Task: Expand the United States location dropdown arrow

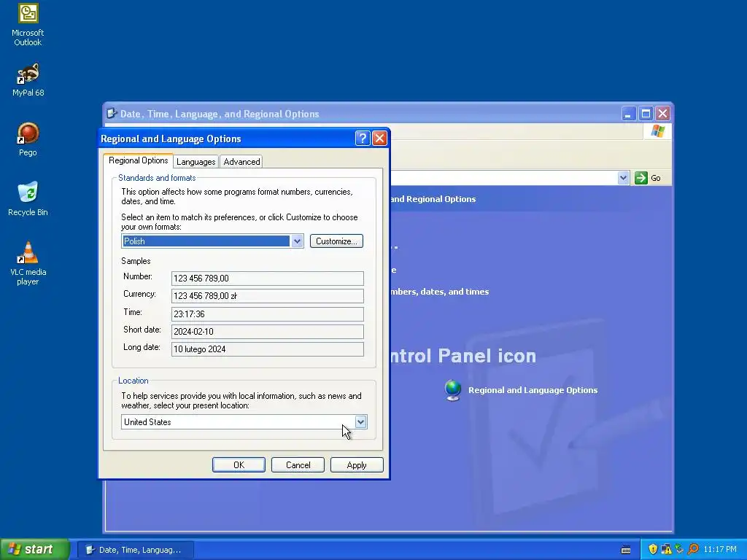Action: point(360,422)
